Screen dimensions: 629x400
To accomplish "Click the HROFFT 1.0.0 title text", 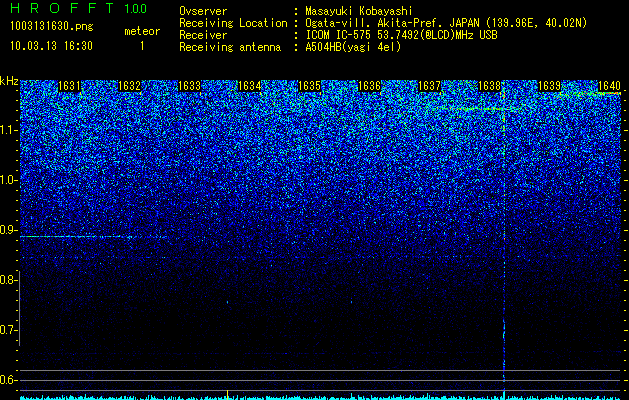I will pos(79,8).
